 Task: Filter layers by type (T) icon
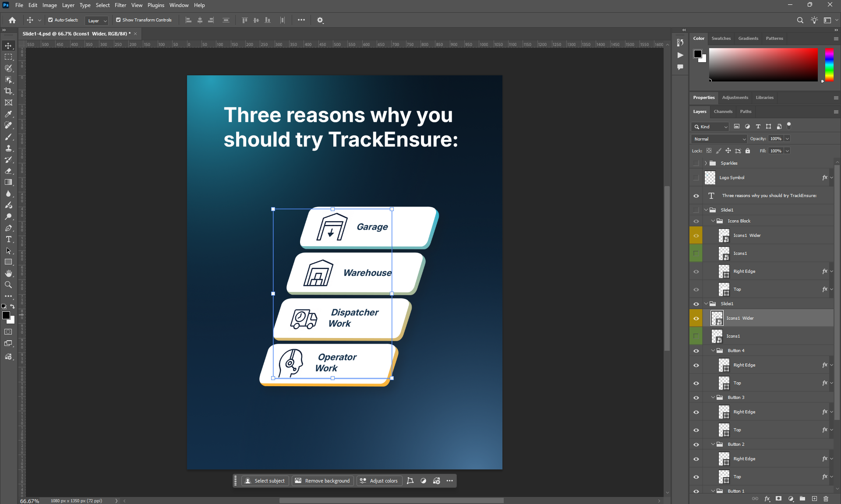758,127
